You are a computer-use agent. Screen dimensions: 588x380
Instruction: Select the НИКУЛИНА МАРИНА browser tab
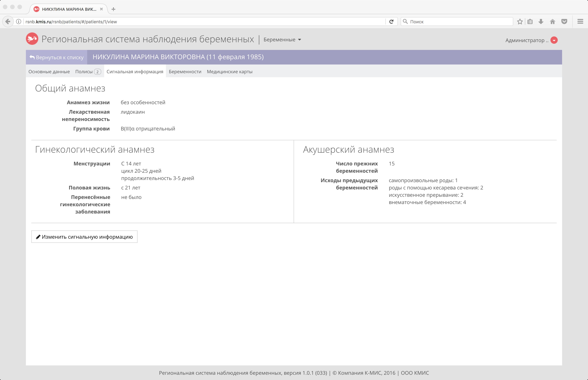coord(69,9)
